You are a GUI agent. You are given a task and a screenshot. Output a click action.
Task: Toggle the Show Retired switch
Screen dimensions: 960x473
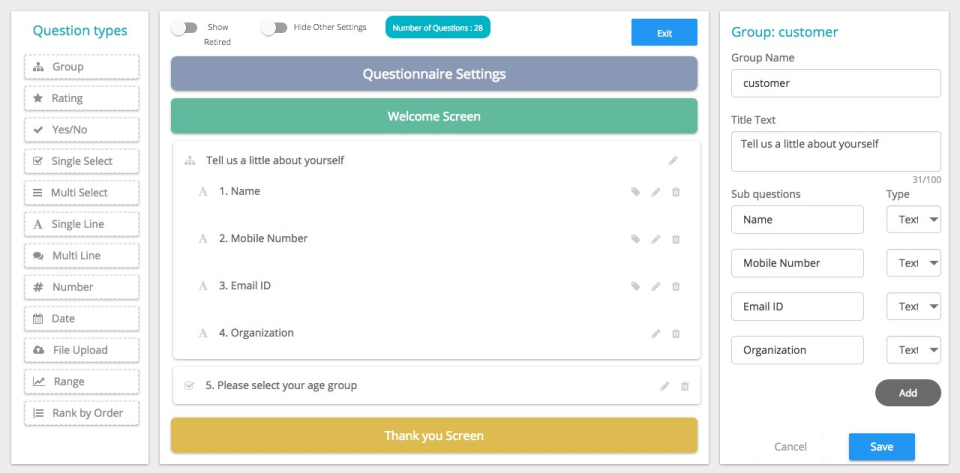pyautogui.click(x=184, y=28)
